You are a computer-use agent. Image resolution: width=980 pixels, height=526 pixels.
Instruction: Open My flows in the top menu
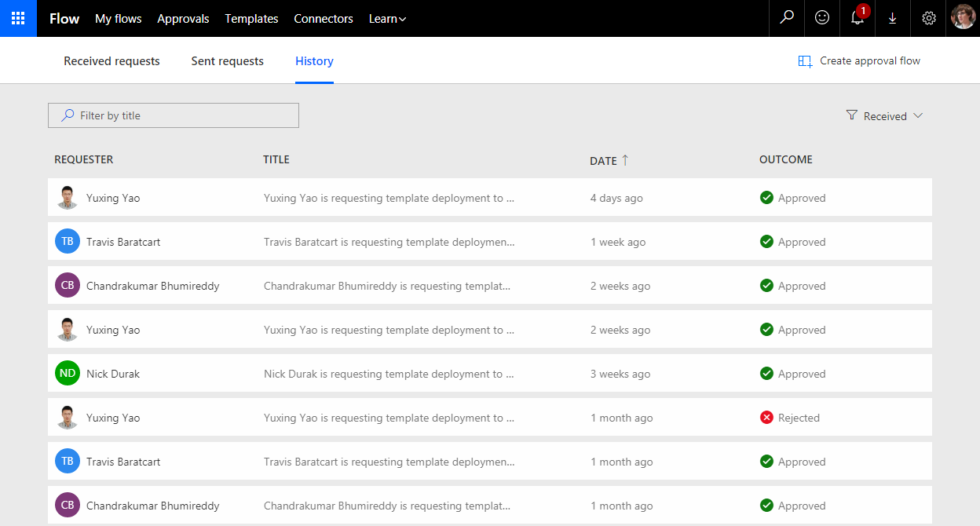pyautogui.click(x=119, y=19)
